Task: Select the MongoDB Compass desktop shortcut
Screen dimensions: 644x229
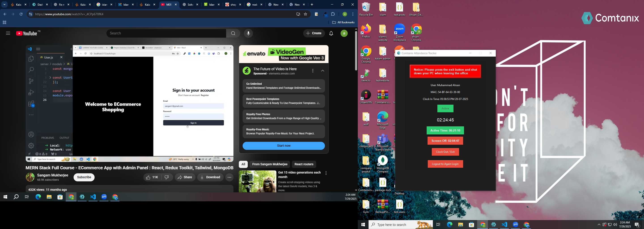Action: pyautogui.click(x=383, y=164)
